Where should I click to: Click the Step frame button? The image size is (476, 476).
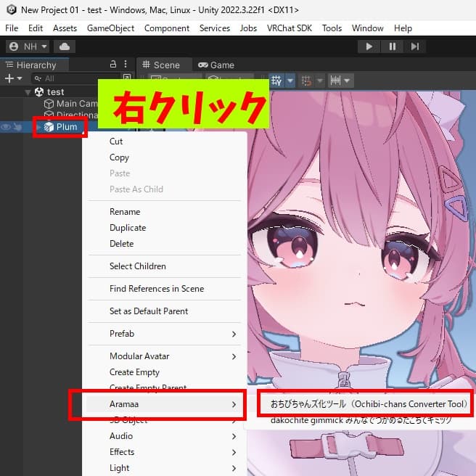click(x=414, y=46)
